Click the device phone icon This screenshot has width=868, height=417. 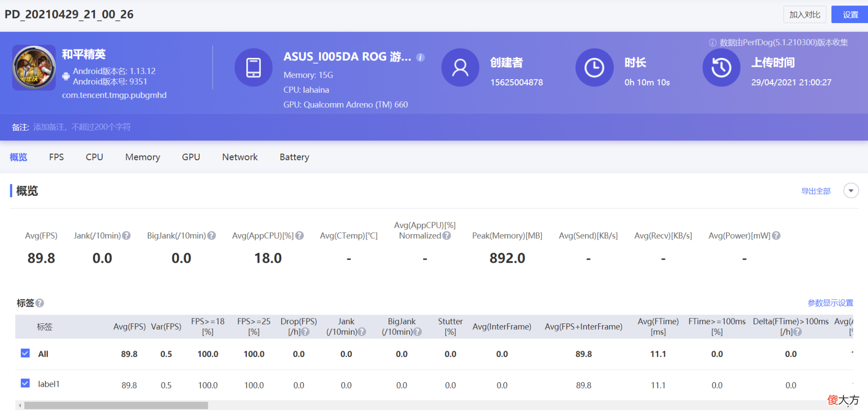253,67
